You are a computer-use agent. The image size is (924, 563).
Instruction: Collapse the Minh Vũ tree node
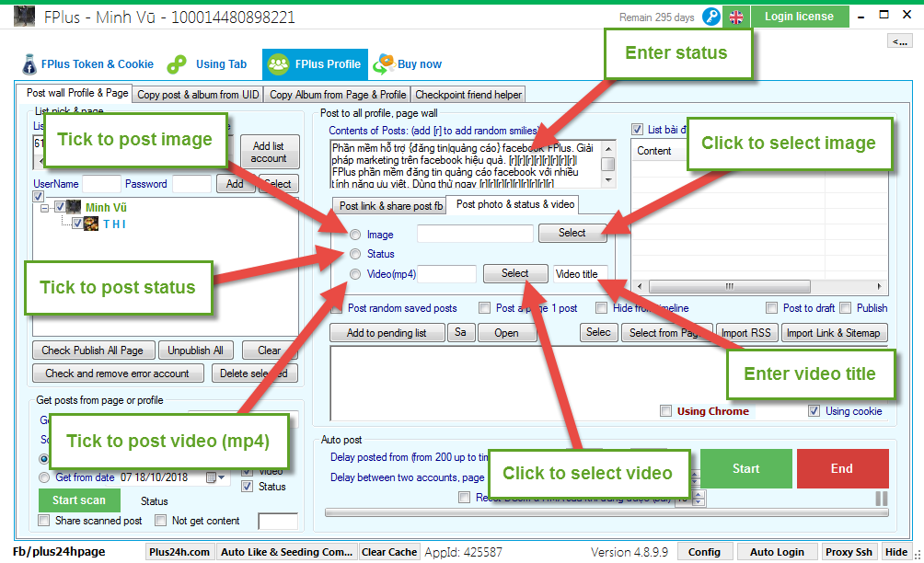coord(45,208)
